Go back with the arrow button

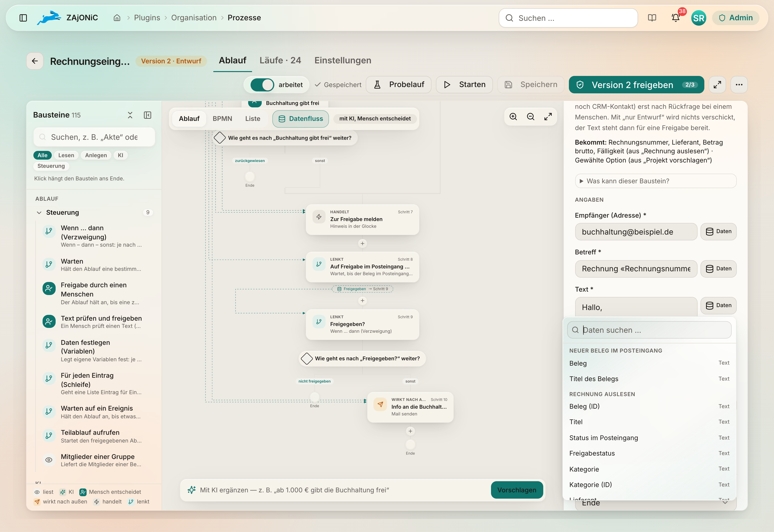(x=35, y=61)
